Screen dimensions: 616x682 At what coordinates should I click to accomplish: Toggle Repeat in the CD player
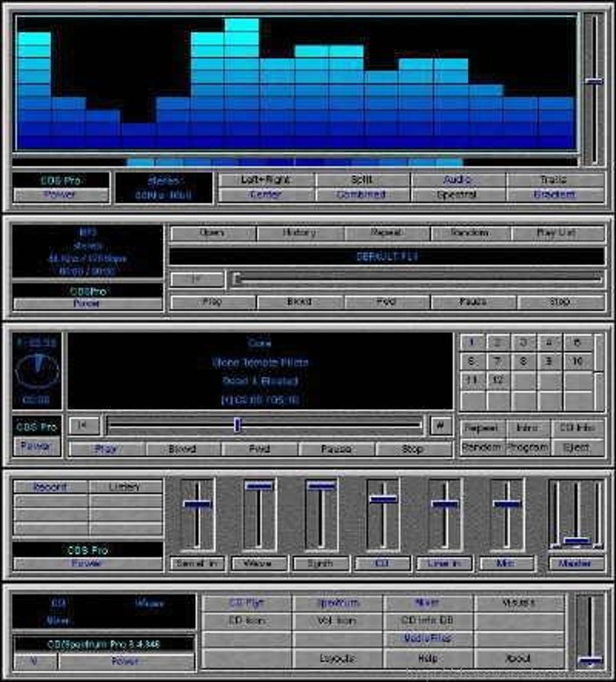(x=482, y=428)
